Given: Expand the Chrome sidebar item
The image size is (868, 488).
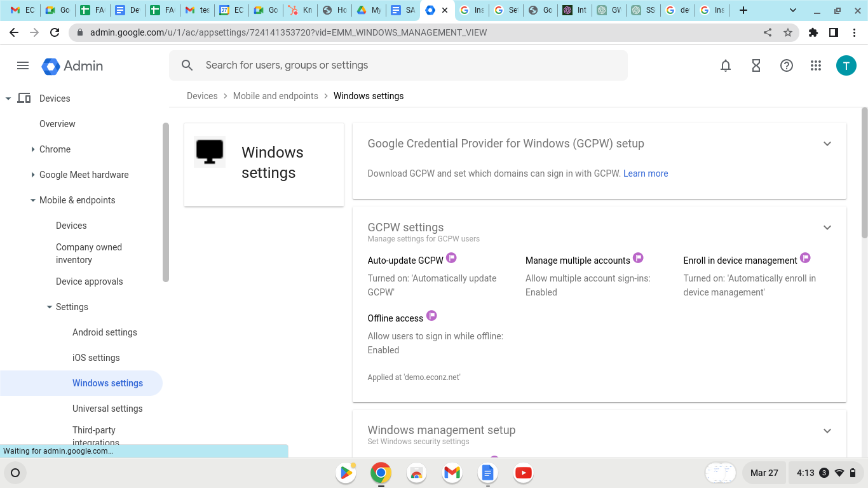Looking at the screenshot, I should 33,149.
